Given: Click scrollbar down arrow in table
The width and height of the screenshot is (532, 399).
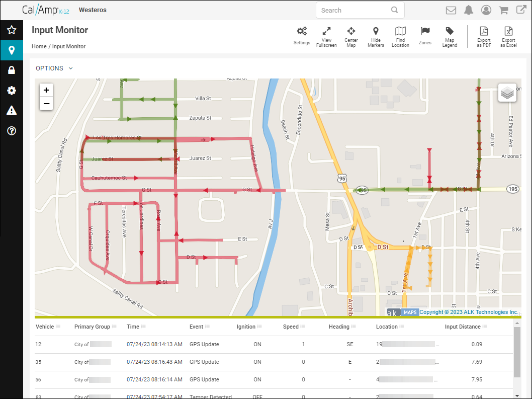Looking at the screenshot, I should pos(517,395).
